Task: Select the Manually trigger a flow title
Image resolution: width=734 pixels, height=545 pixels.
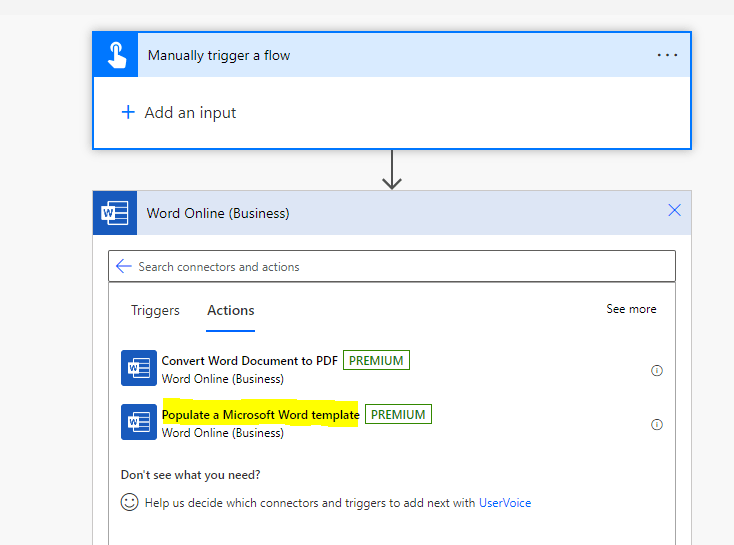Action: (x=219, y=55)
